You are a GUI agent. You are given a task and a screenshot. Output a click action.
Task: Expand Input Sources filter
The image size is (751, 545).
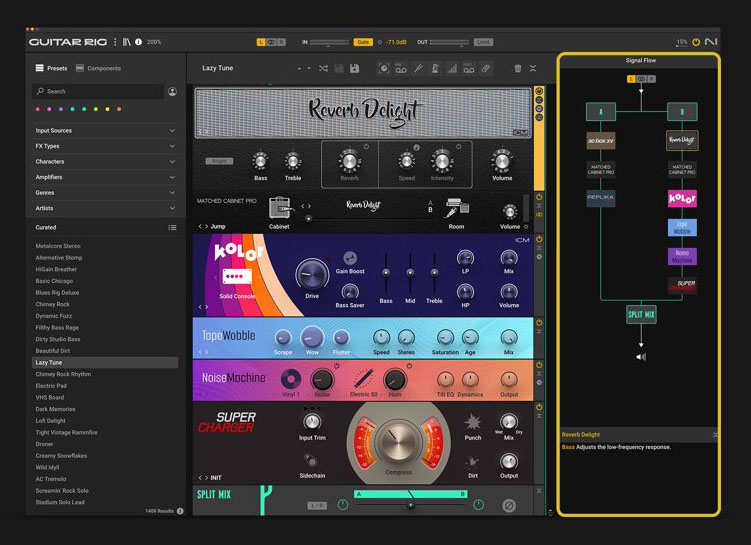tap(105, 131)
